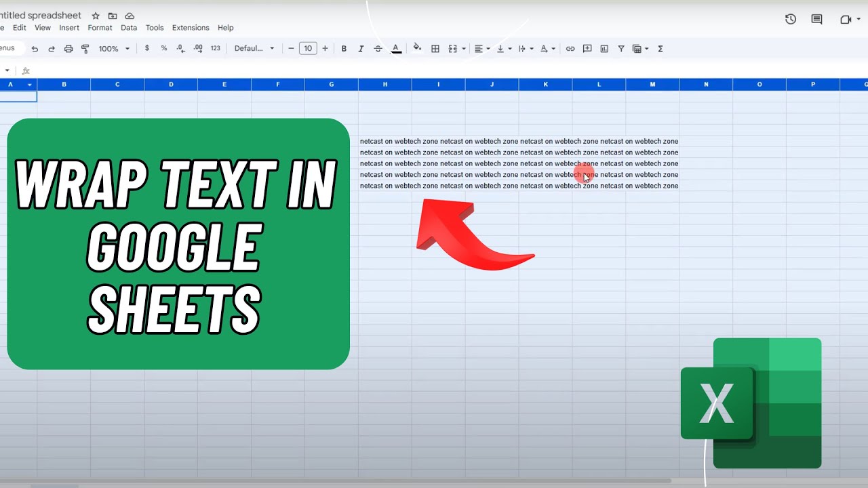Open vertical align dropdown
The width and height of the screenshot is (868, 488).
point(504,49)
